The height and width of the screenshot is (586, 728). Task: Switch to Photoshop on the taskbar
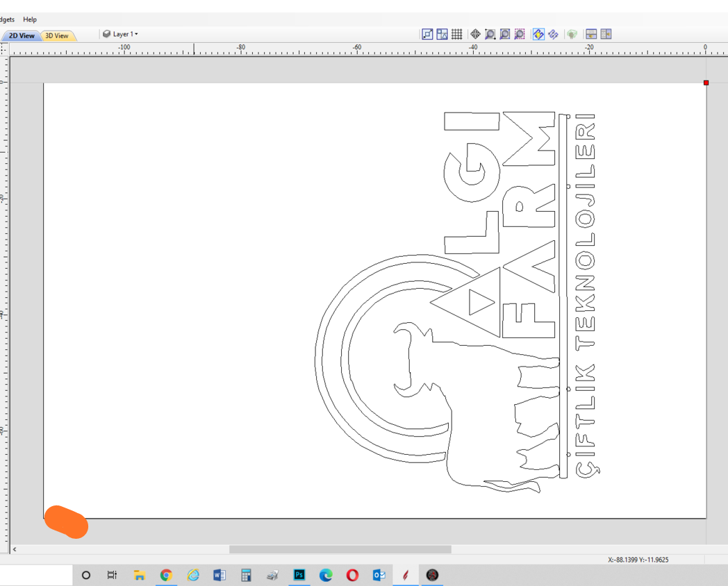click(299, 576)
